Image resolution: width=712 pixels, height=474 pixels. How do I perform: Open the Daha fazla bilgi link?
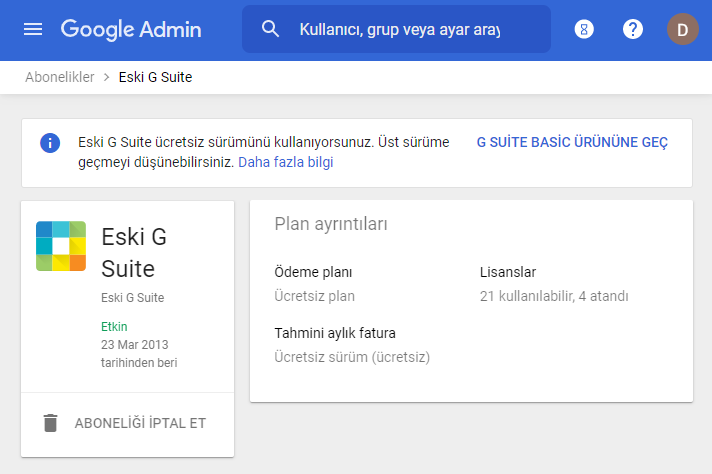[286, 162]
